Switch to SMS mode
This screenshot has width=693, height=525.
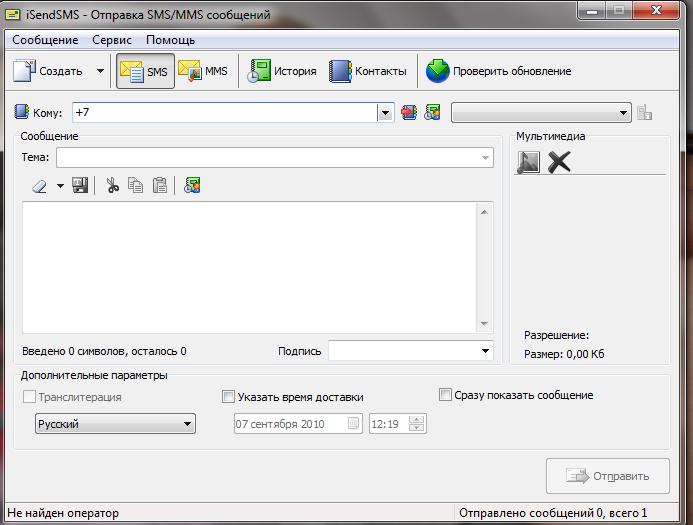[145, 71]
